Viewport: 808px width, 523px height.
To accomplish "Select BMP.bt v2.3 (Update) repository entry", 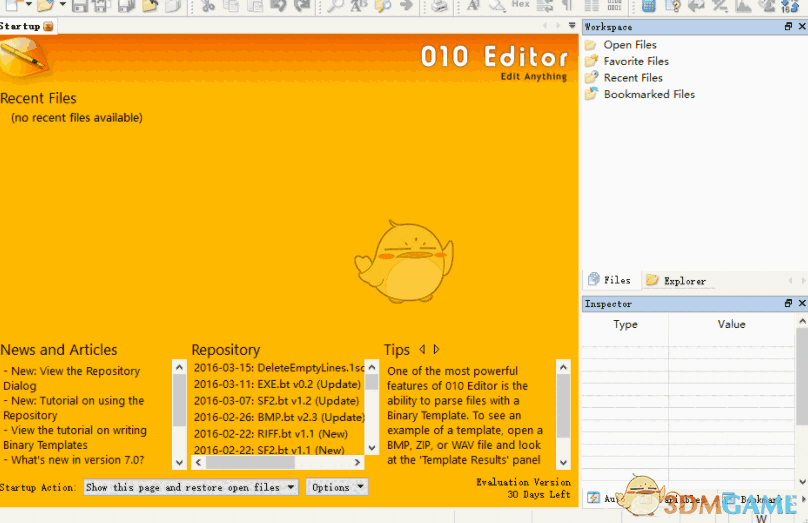I will [x=279, y=417].
